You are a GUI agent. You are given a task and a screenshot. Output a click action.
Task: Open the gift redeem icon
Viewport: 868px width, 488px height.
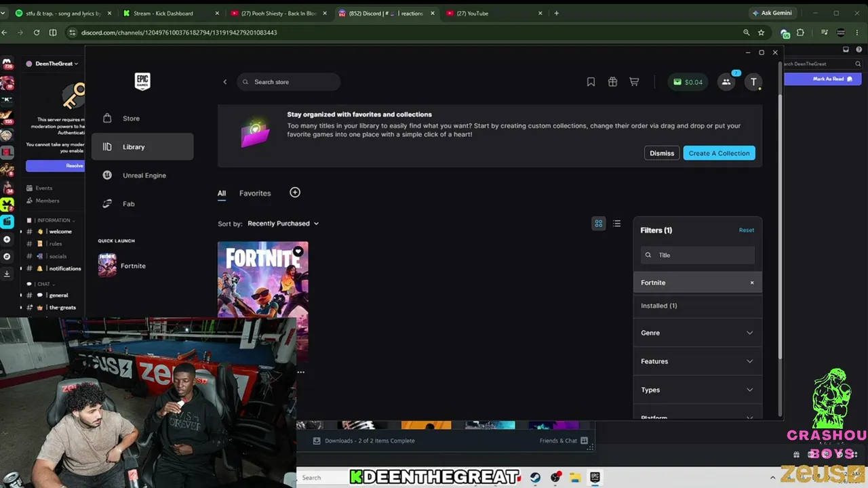point(612,82)
